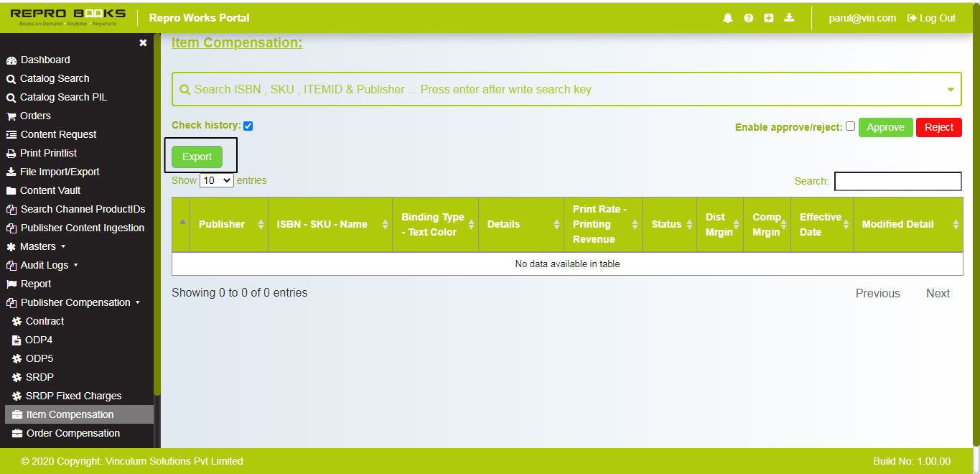Close the sidebar with X icon

(143, 43)
